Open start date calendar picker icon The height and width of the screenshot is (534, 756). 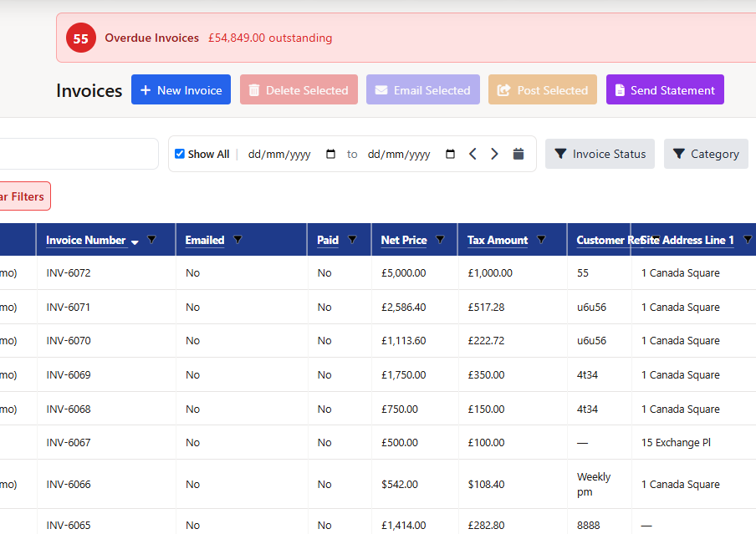tap(331, 154)
